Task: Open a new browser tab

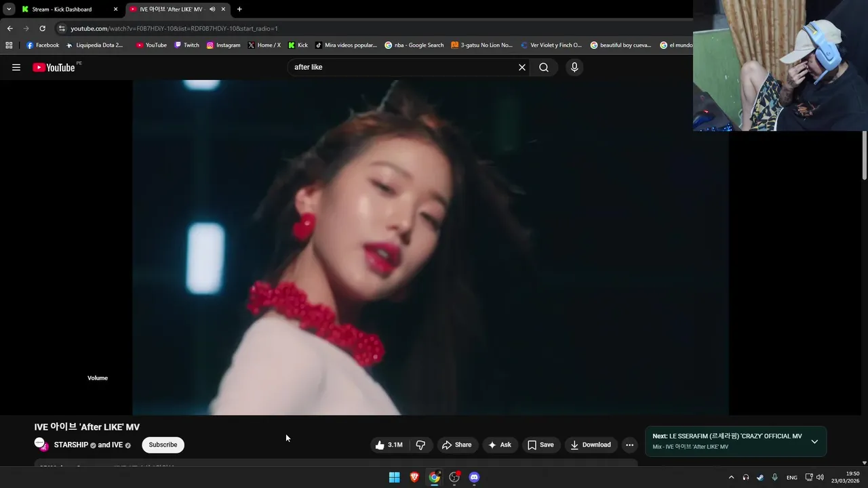Action: click(x=239, y=9)
